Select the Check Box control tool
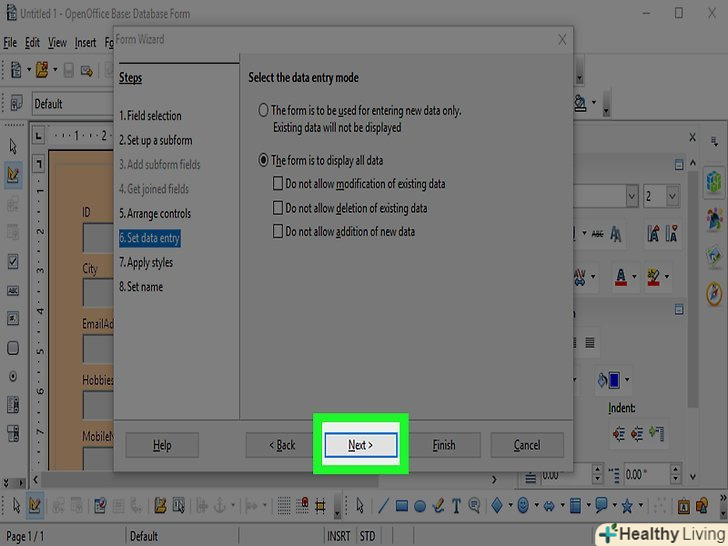728x546 pixels. point(13,261)
